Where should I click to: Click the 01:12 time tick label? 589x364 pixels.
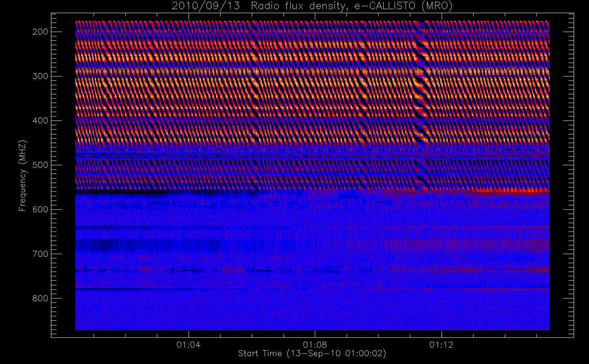click(441, 345)
